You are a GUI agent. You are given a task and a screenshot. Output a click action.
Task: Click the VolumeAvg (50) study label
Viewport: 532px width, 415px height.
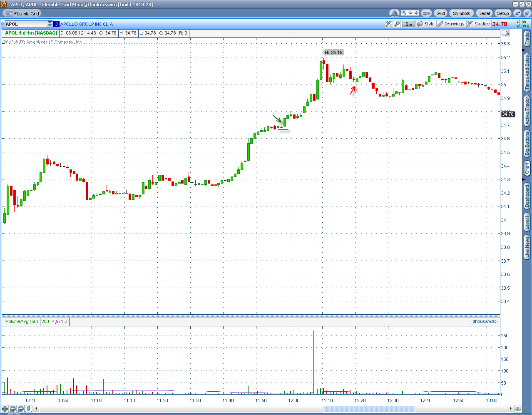click(x=22, y=321)
